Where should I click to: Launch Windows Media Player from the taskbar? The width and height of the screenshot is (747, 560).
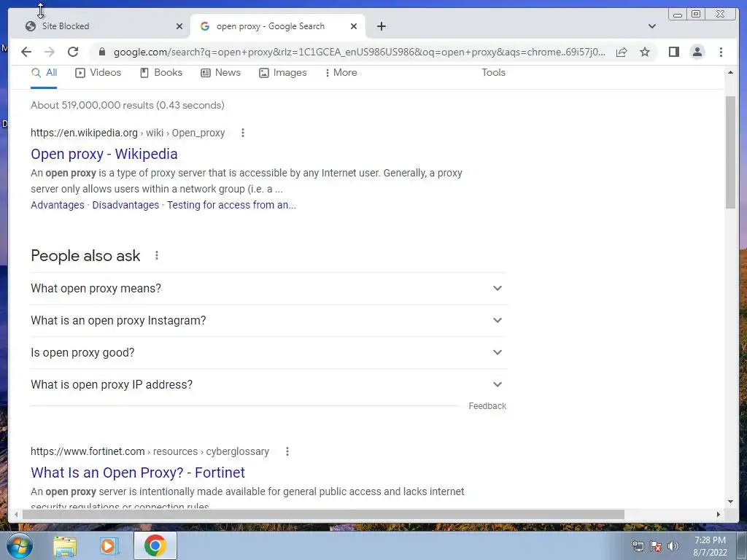[109, 545]
